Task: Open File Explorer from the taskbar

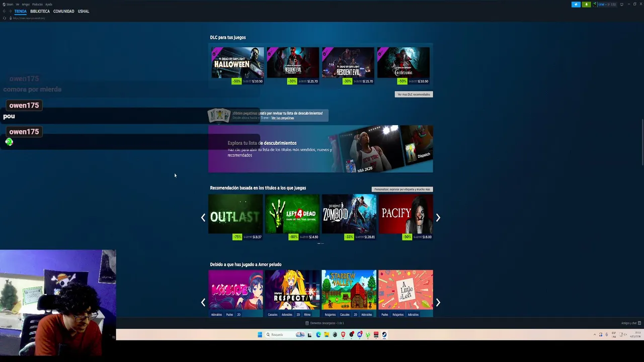Action: pyautogui.click(x=327, y=334)
